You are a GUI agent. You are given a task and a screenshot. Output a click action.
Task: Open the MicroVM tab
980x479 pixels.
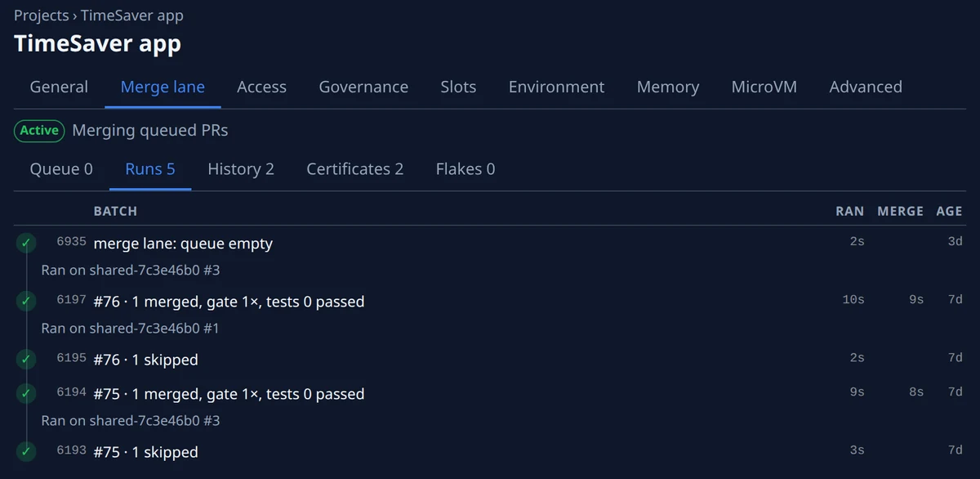(764, 87)
